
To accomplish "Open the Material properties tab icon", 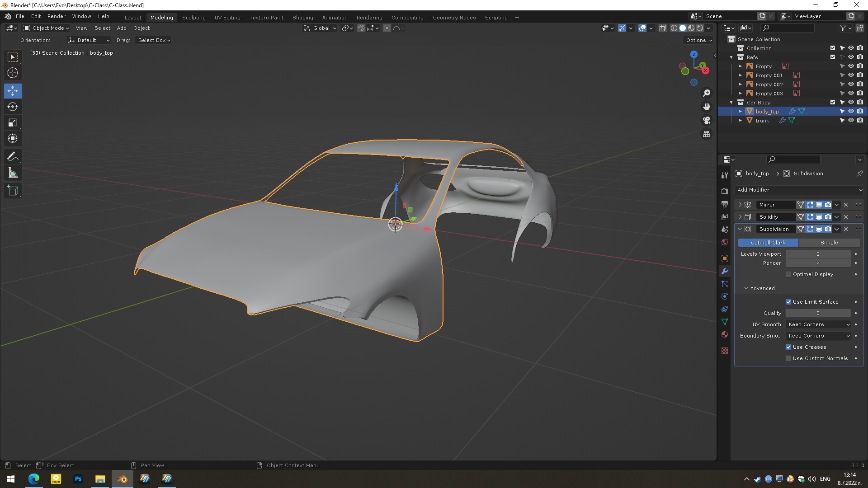I will coord(725,334).
